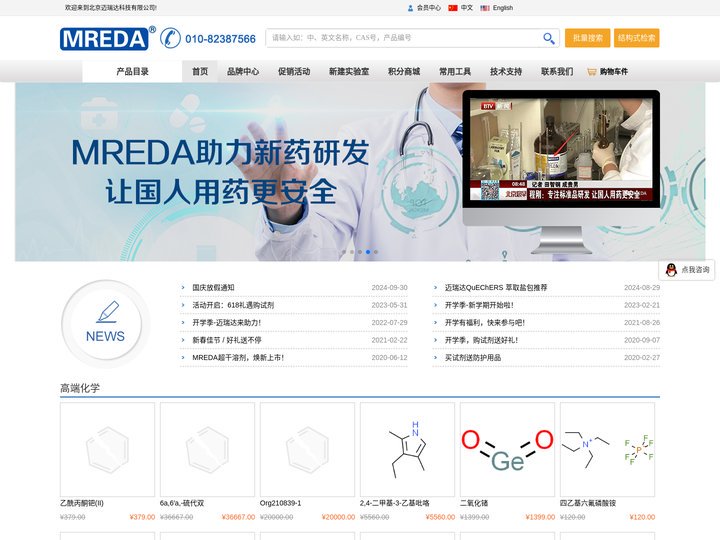
Task: Open 技术支持 in the navigation
Action: [x=506, y=71]
